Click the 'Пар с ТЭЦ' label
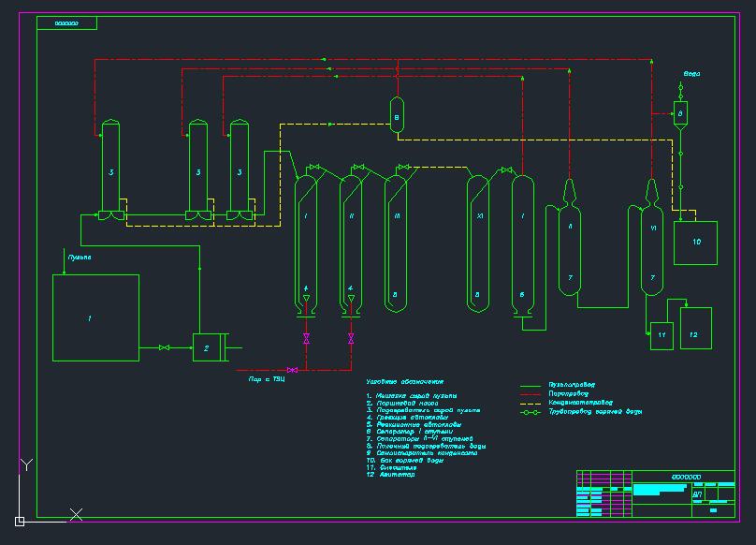Viewport: 756px width, 545px height. pyautogui.click(x=267, y=379)
